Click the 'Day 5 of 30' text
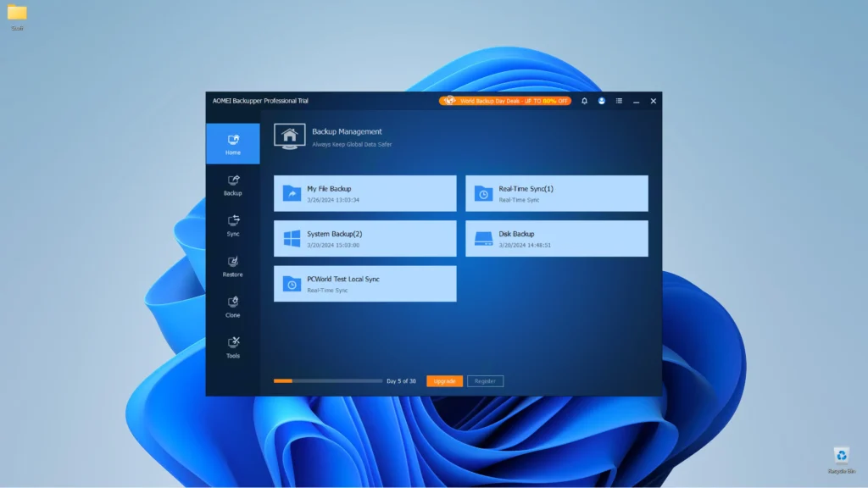This screenshot has height=488, width=868. click(x=401, y=381)
